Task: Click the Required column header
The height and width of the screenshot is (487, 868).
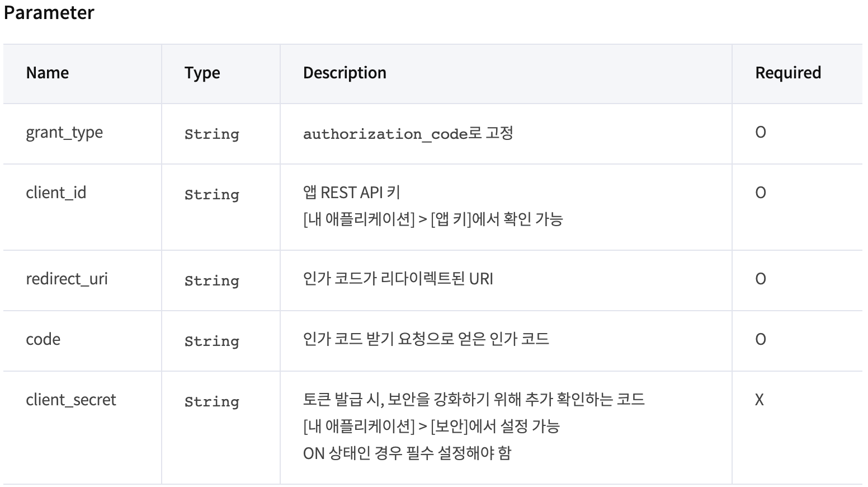Action: (x=788, y=73)
